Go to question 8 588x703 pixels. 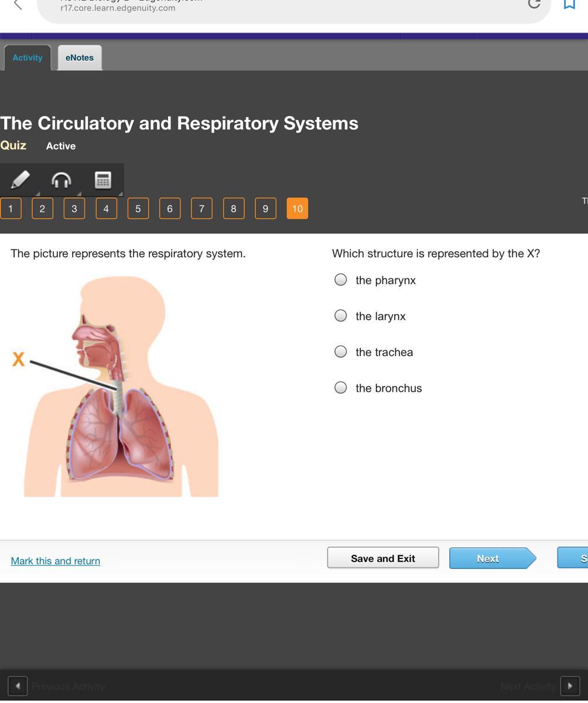234,209
